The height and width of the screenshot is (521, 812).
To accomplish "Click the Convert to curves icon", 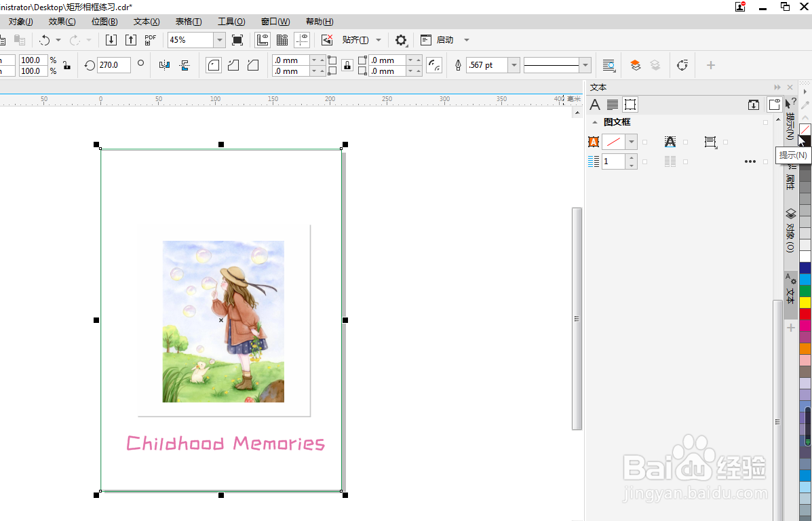I will [682, 65].
